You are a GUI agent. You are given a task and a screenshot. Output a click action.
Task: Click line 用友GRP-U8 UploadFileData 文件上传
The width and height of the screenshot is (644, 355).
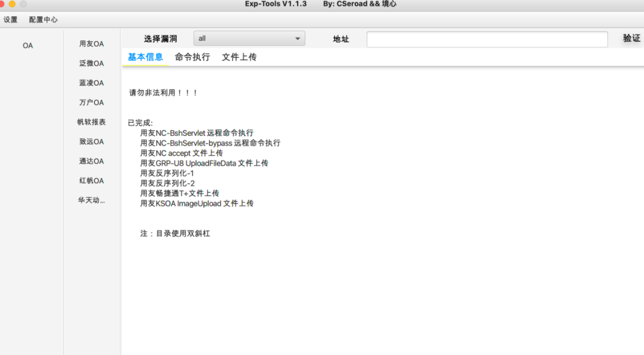point(204,163)
